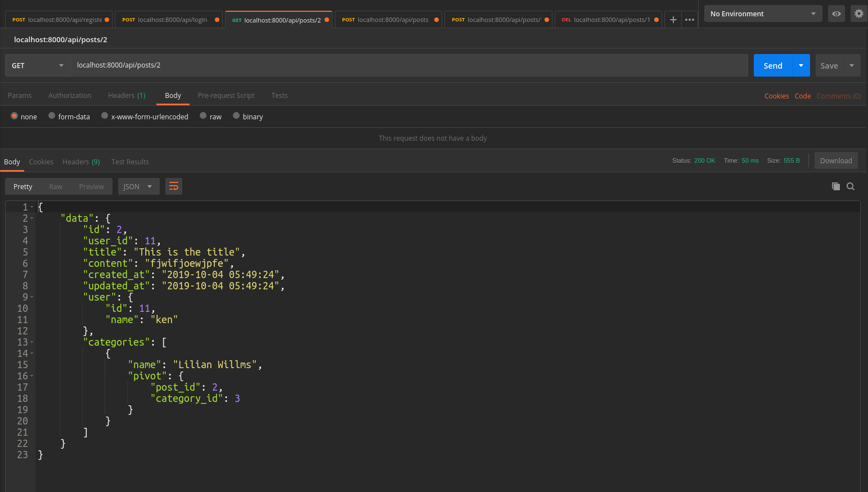Collapse "data" object at line 2
The width and height of the screenshot is (868, 492).
click(x=32, y=218)
